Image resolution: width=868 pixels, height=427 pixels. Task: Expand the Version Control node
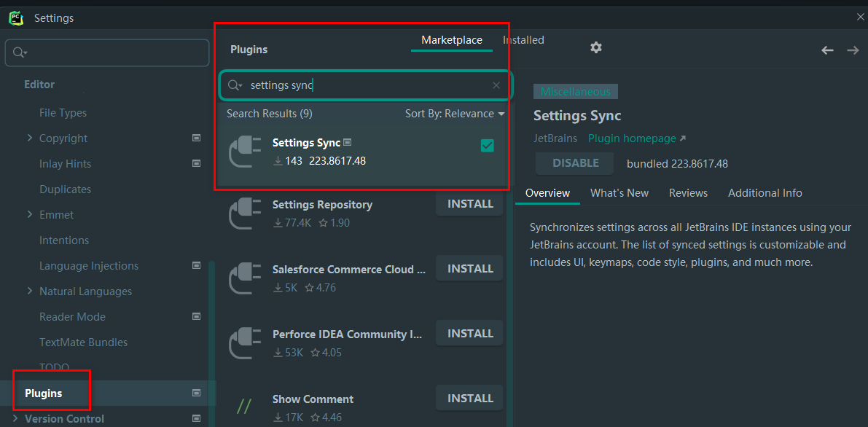(x=15, y=418)
